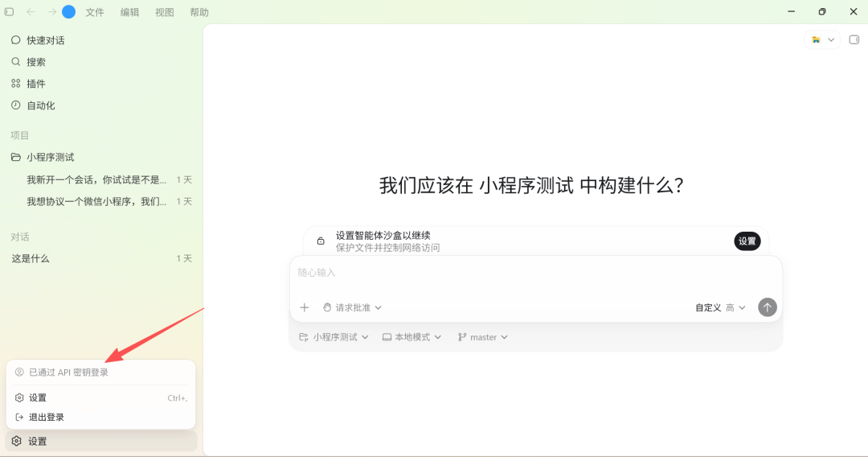
Task: Click the blue circle app icon
Action: [68, 11]
